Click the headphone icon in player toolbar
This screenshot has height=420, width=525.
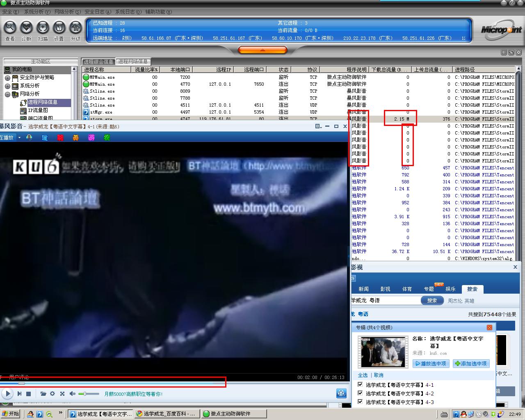[x=29, y=138]
